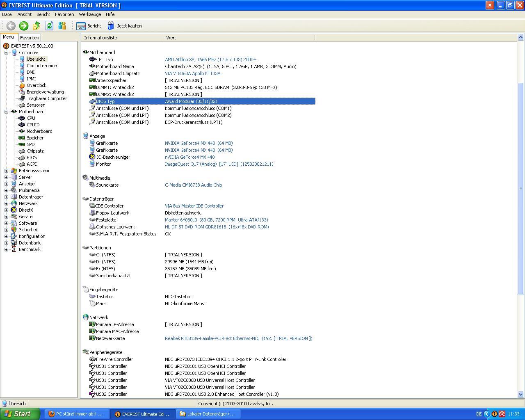Switch to Lokaler Datenträger taskbar window
This screenshot has width=525, height=420.
(x=208, y=414)
